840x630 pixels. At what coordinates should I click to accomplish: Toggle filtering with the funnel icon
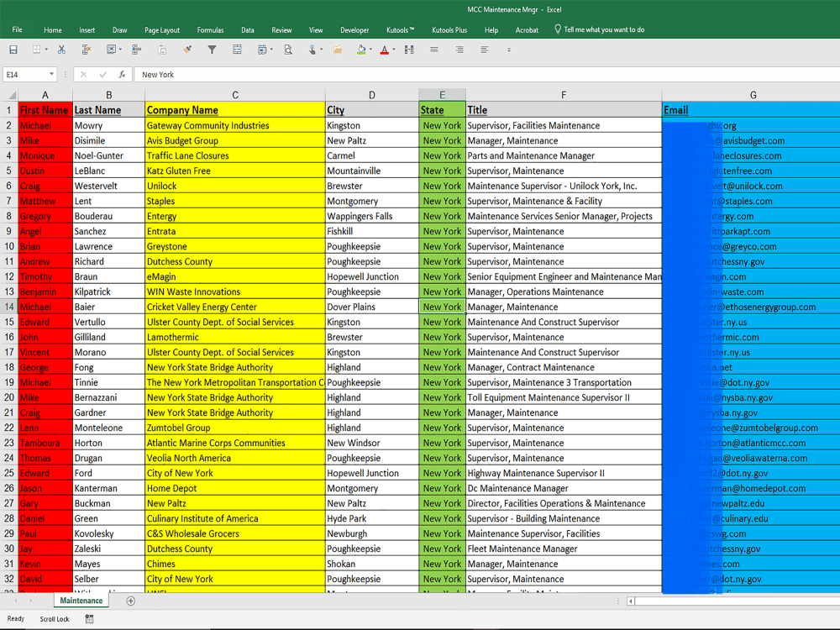coord(213,50)
